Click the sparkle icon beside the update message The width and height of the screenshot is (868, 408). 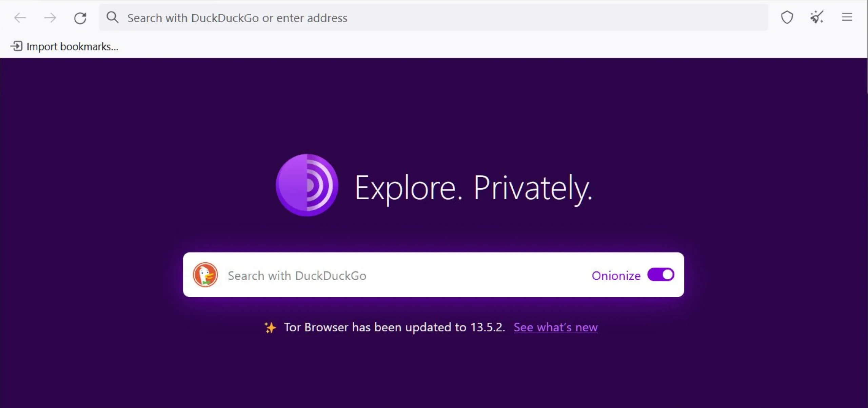pyautogui.click(x=270, y=327)
